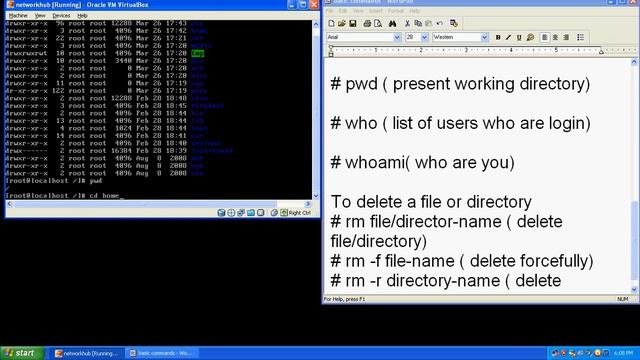Image resolution: width=640 pixels, height=360 pixels.
Task: Switch to networkhub taskbar button
Action: tap(86, 353)
